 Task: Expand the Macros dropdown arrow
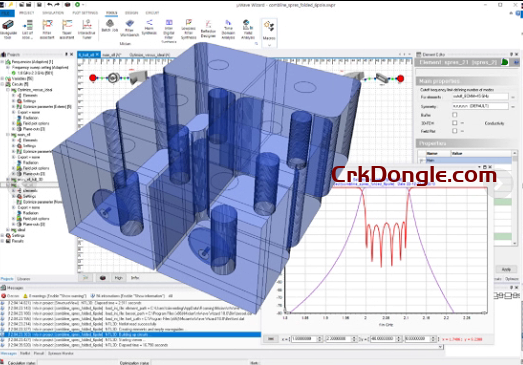(x=269, y=45)
